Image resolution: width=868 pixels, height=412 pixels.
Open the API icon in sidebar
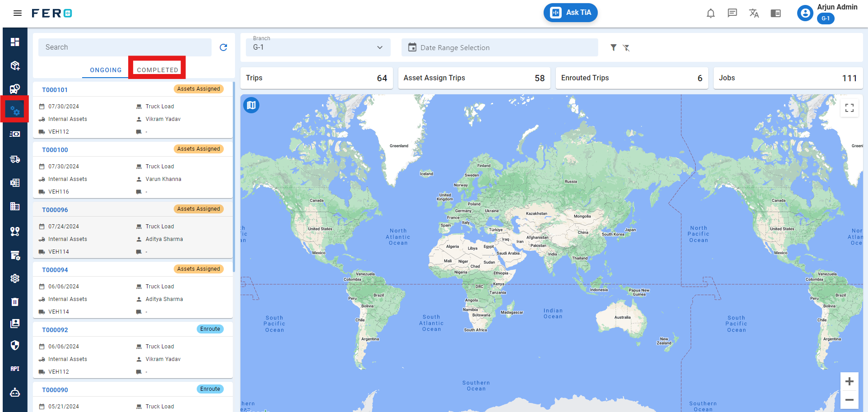[x=15, y=369]
